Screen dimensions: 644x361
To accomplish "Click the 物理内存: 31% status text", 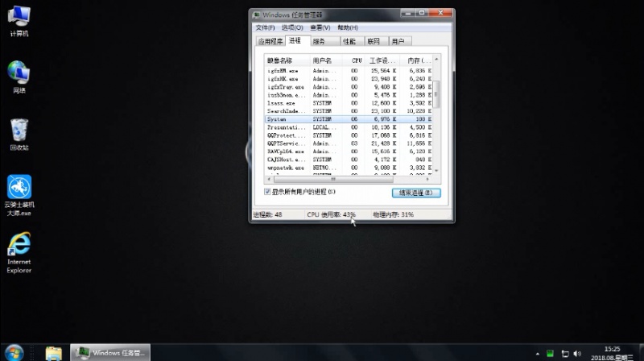I will (393, 214).
